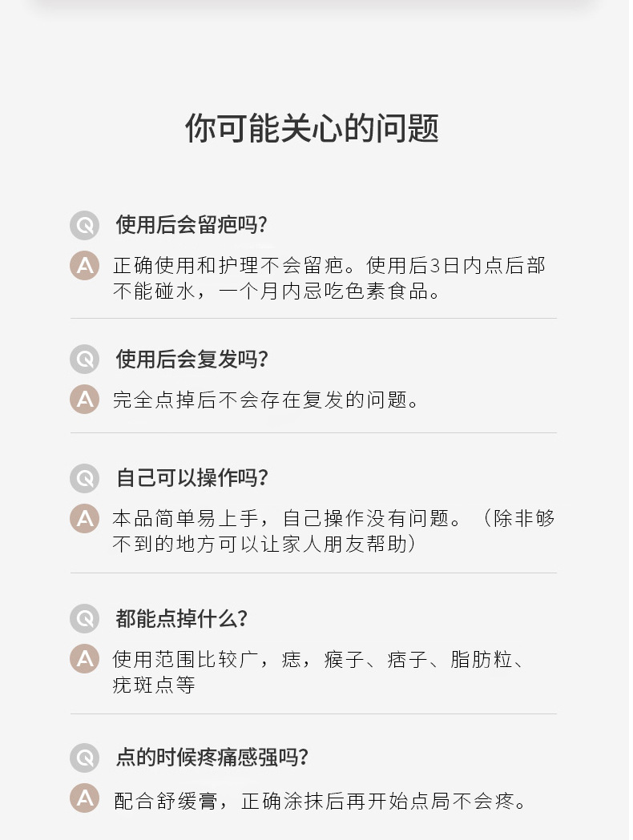Click the Q icon beside 点的时候疼痛感强吗

click(84, 758)
